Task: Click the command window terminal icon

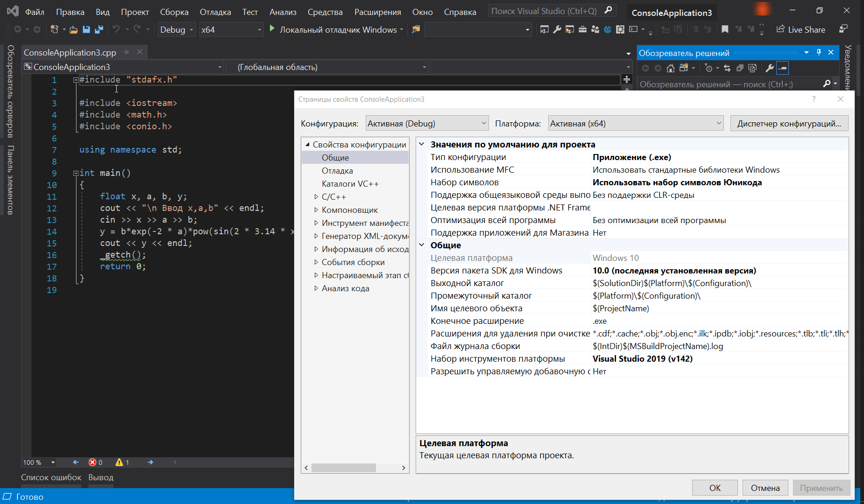Action: (x=633, y=29)
